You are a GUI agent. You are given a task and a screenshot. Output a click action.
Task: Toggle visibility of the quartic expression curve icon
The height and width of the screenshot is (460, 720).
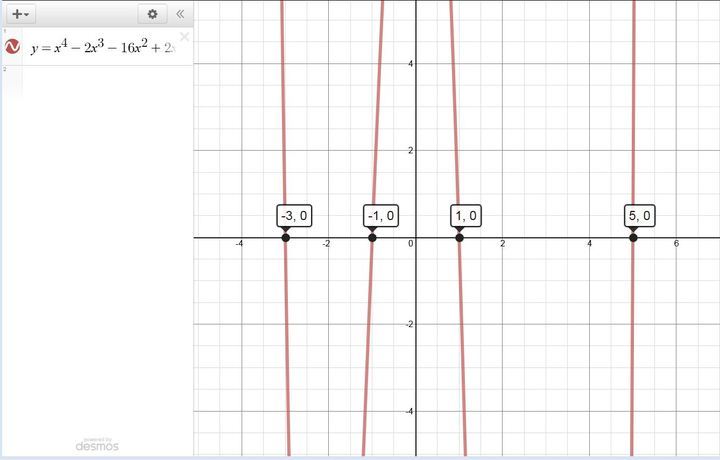pyautogui.click(x=14, y=47)
